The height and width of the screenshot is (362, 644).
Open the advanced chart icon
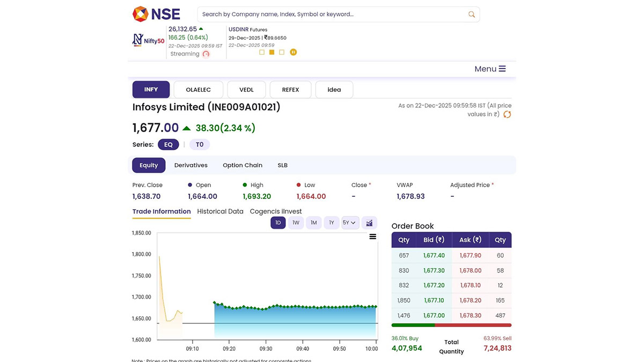[x=369, y=223]
